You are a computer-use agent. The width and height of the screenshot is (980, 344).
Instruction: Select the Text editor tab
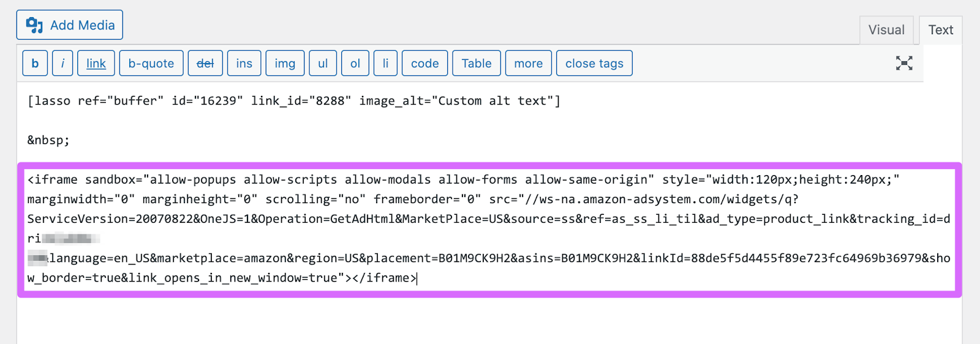point(940,30)
